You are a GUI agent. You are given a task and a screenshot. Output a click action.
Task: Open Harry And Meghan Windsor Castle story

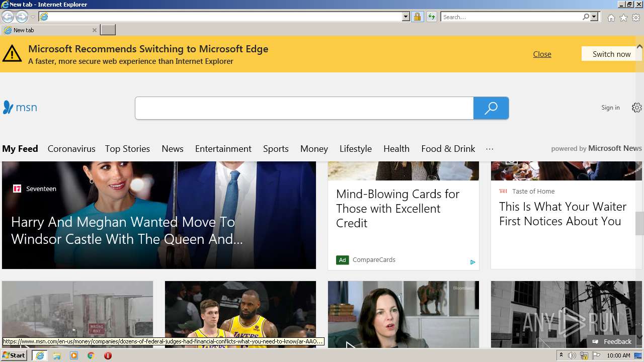(127, 230)
